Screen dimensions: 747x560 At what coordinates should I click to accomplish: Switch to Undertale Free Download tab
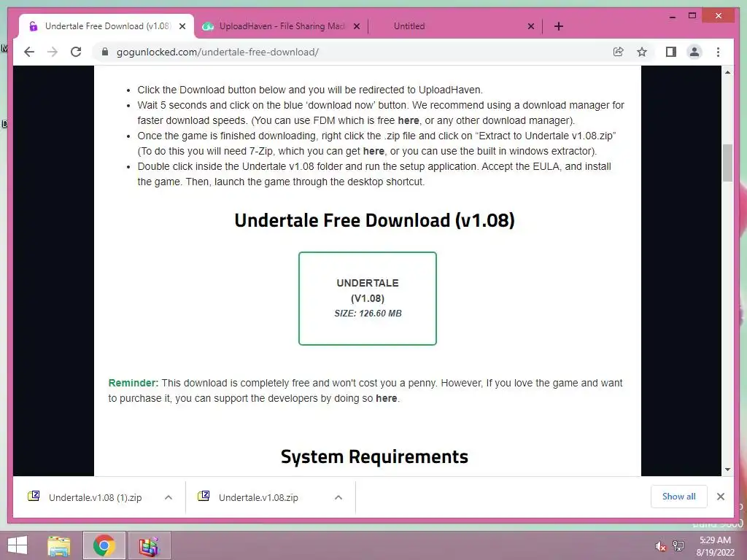pyautogui.click(x=107, y=26)
